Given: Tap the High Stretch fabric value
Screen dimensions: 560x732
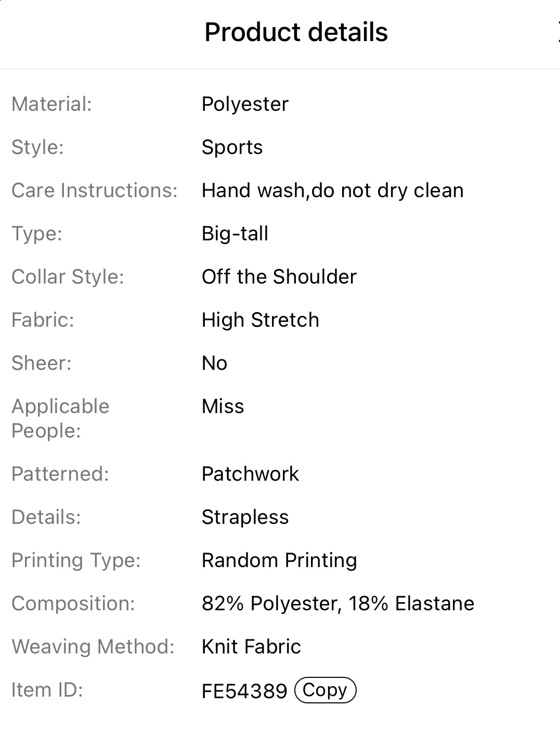Looking at the screenshot, I should [261, 320].
